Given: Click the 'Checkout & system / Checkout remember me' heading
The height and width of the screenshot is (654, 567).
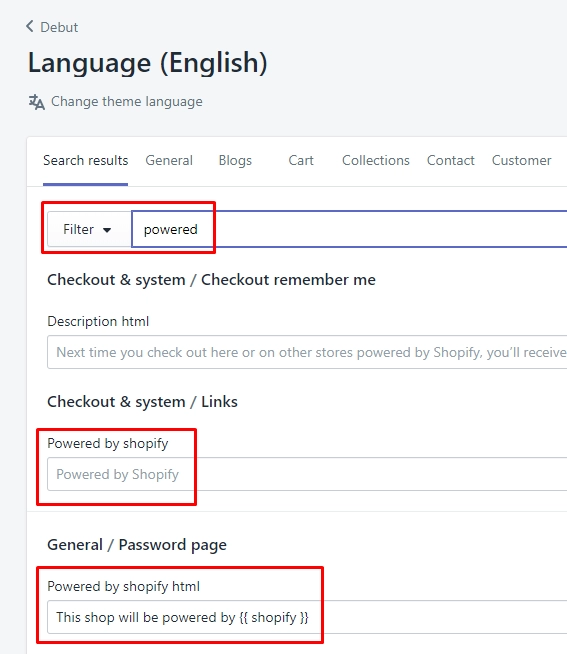Looking at the screenshot, I should [x=211, y=280].
